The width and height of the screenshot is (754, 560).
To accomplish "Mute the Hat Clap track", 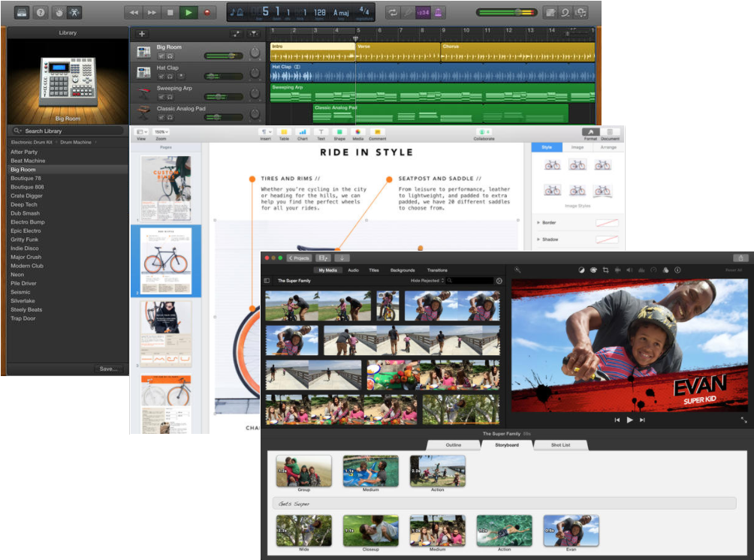I will coord(161,77).
